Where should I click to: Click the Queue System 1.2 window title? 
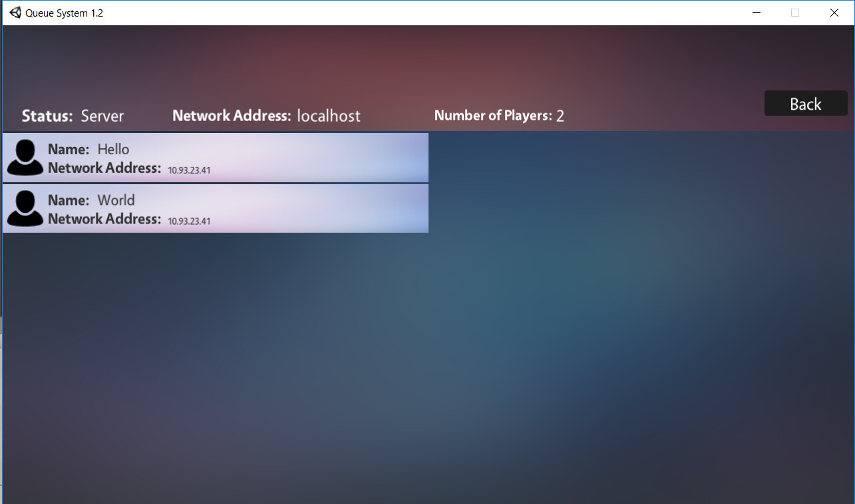65,13
